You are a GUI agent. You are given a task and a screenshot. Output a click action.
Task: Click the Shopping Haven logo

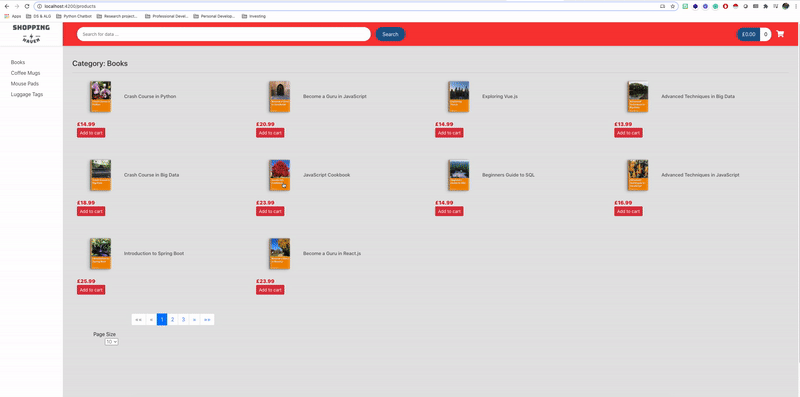tap(31, 34)
